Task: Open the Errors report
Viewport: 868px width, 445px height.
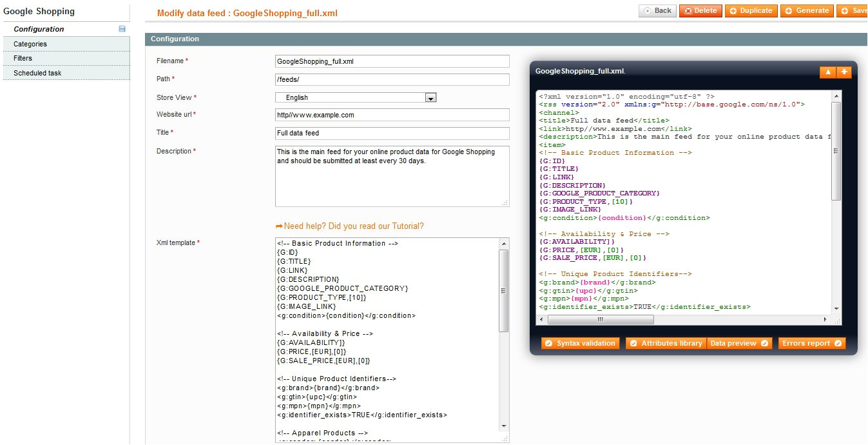Action: [x=812, y=343]
